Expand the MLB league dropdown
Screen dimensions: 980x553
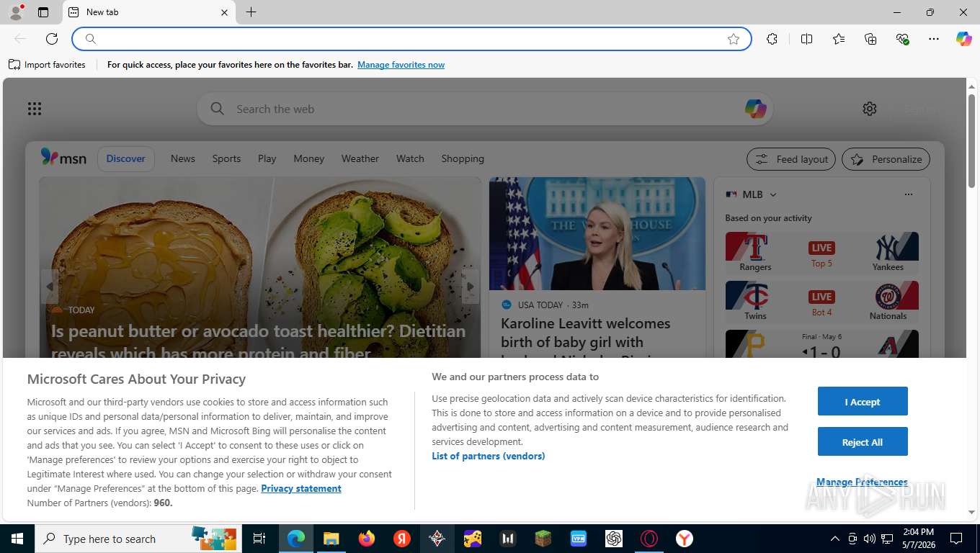[x=773, y=194]
